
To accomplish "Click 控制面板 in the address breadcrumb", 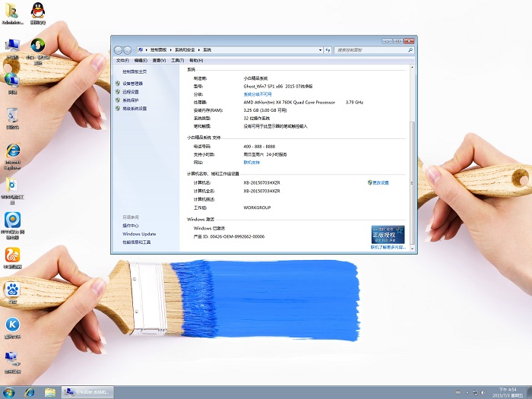I will pyautogui.click(x=158, y=50).
